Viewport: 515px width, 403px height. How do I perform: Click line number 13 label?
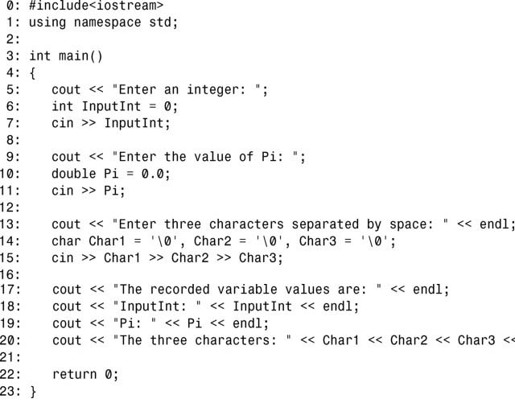click(x=10, y=224)
